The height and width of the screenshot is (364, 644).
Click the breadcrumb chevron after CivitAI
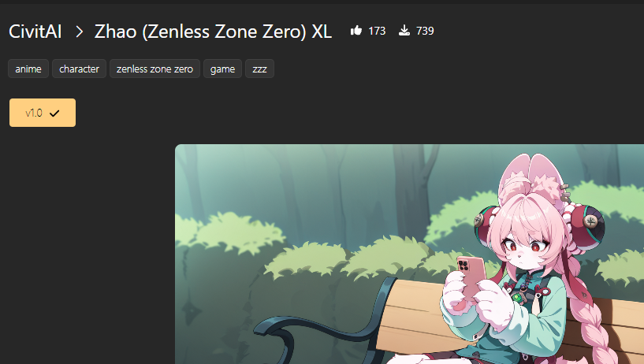[80, 32]
